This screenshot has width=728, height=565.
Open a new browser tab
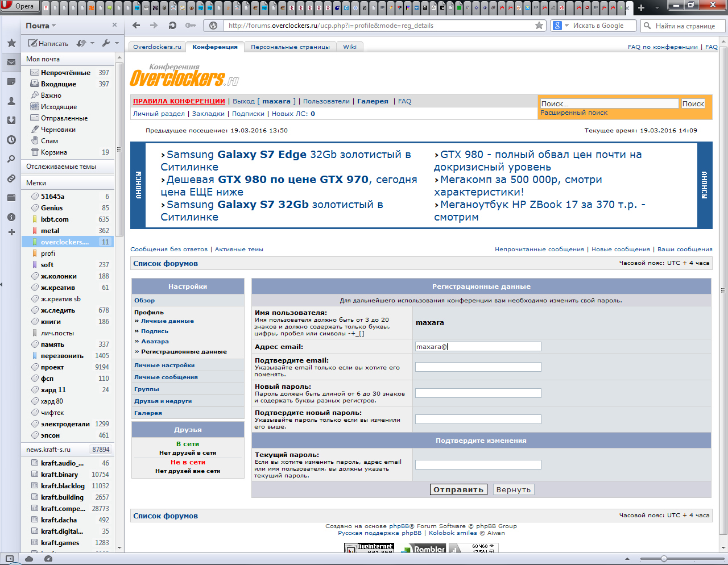point(641,8)
